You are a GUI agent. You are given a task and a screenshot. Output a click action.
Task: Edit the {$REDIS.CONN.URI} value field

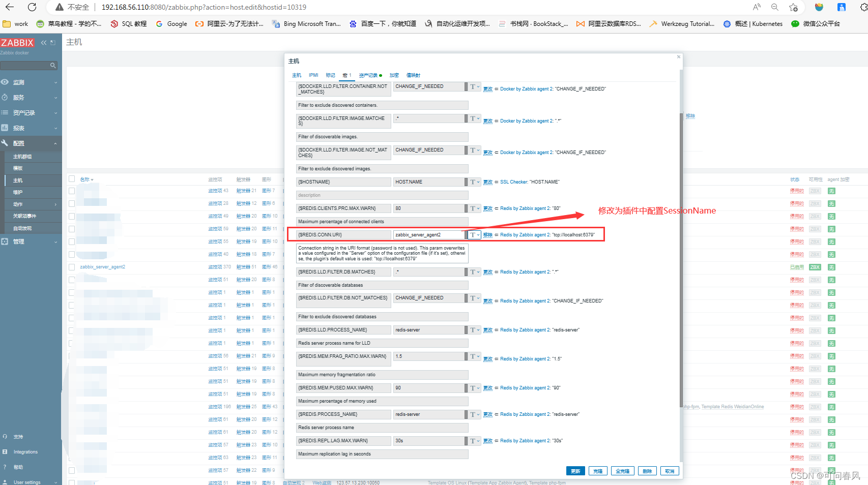pos(429,235)
